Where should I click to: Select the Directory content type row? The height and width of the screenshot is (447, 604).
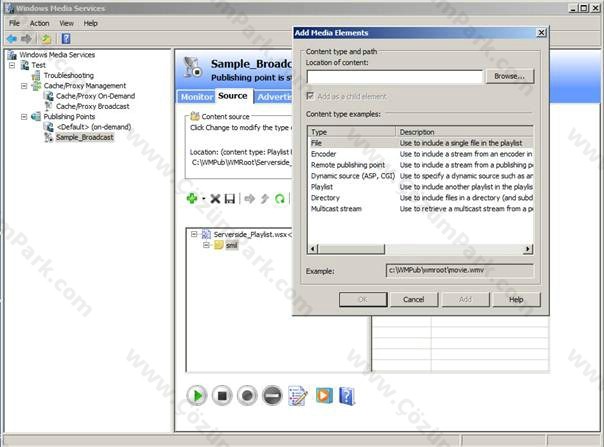point(421,198)
